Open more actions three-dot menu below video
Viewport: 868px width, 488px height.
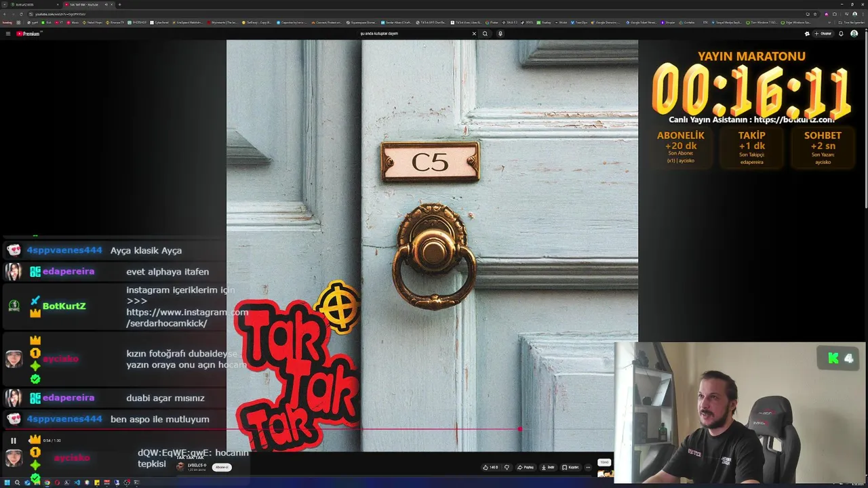588,467
